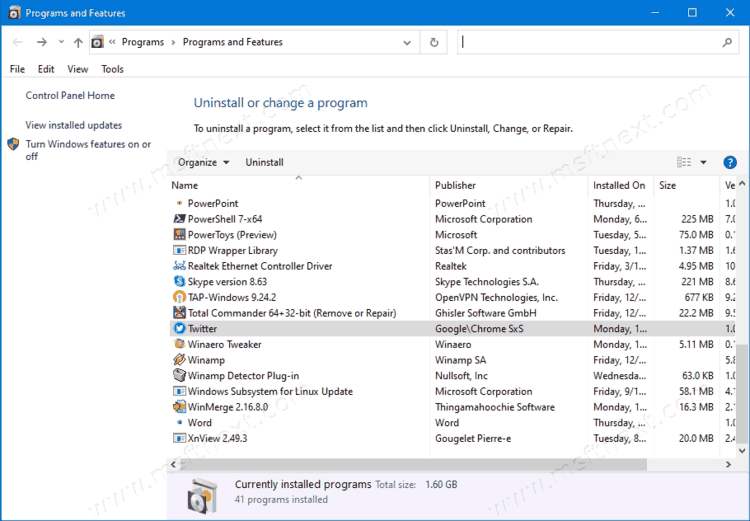Sort by the Size column header

click(686, 186)
